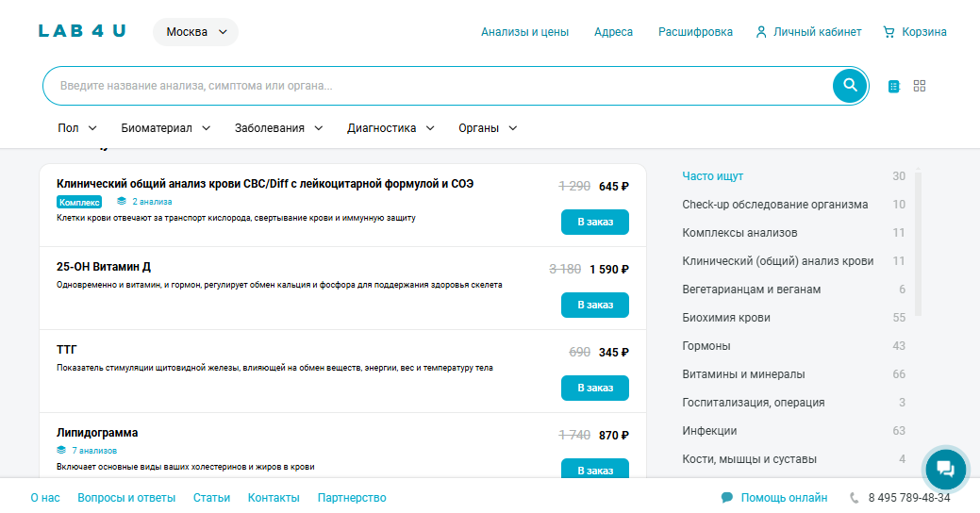Click count 55 beside Биохимия крови

(x=899, y=318)
